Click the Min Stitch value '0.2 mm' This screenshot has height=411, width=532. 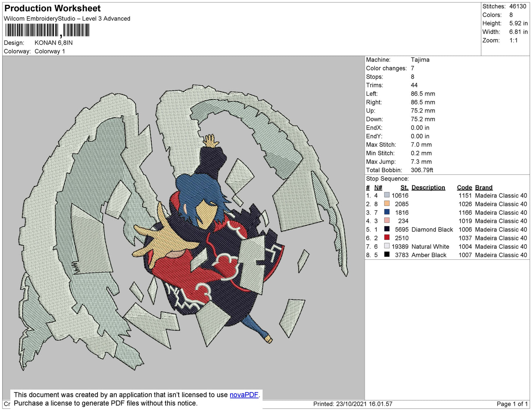click(421, 153)
